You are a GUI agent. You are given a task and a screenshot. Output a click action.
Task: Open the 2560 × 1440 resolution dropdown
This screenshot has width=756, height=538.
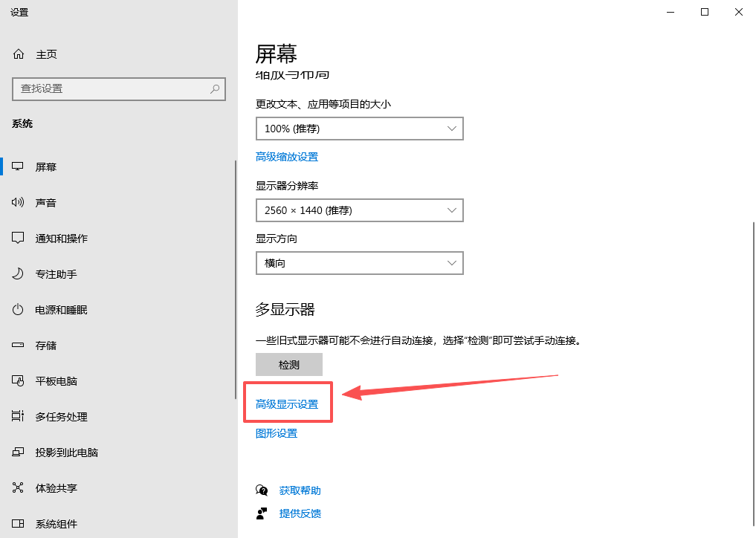click(359, 210)
